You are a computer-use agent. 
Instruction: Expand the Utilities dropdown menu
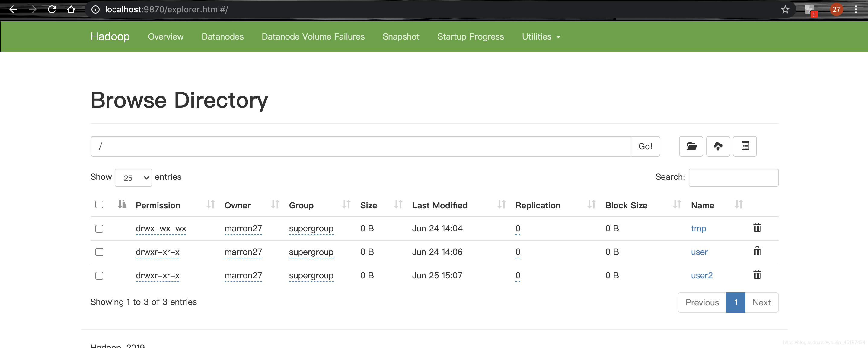pyautogui.click(x=541, y=36)
